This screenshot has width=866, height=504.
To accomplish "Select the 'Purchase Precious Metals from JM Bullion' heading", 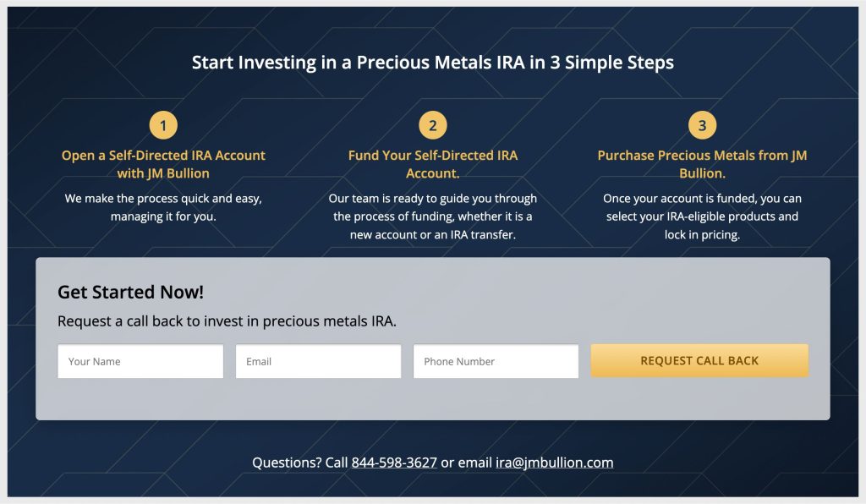I will 702,164.
